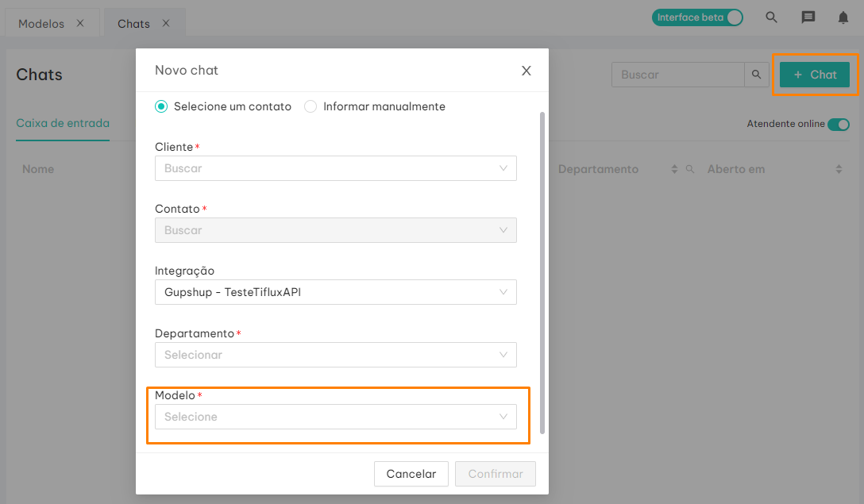Close the Modelos tab with its X

coord(80,23)
